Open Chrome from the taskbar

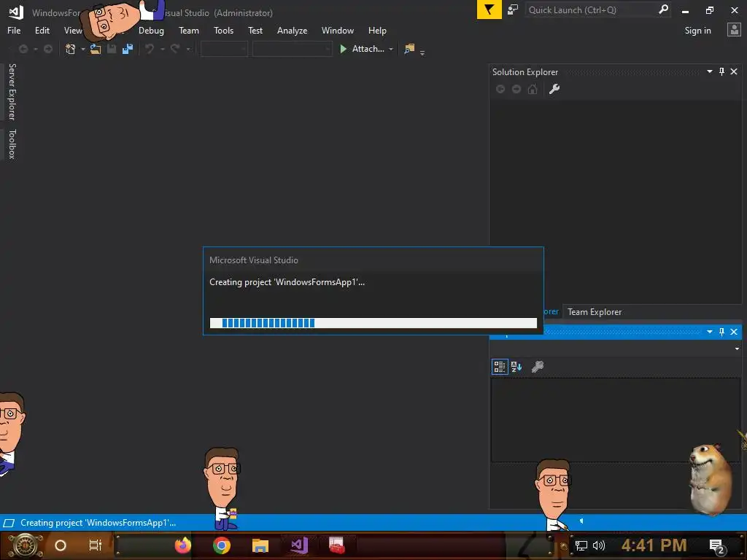click(222, 545)
